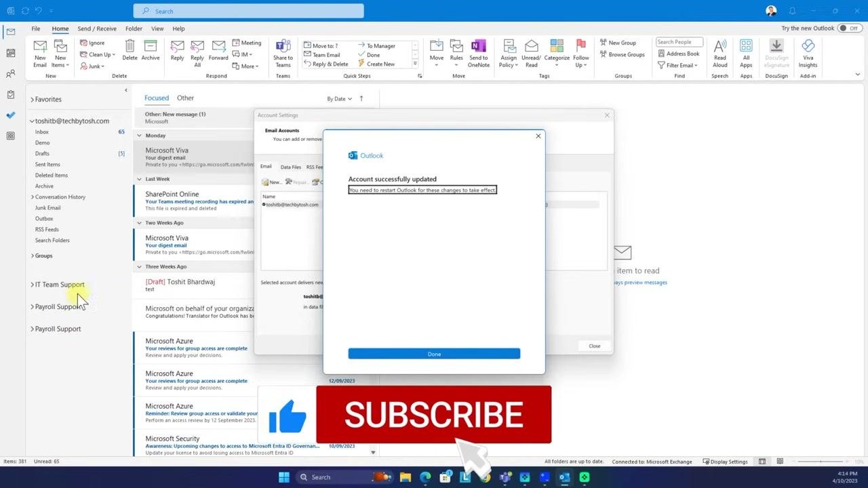Open File Explorer from taskbar
This screenshot has height=488, width=868.
(x=405, y=477)
